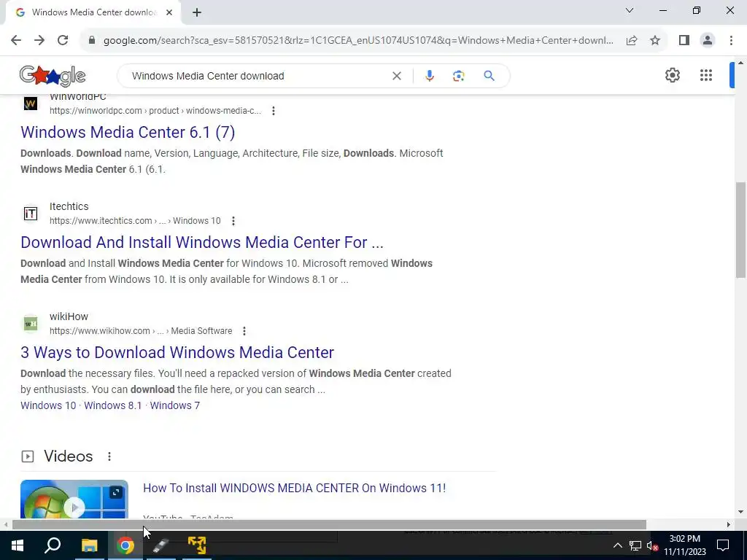The image size is (747, 560).
Task: Click the wikiHow site favicon
Action: pyautogui.click(x=31, y=323)
